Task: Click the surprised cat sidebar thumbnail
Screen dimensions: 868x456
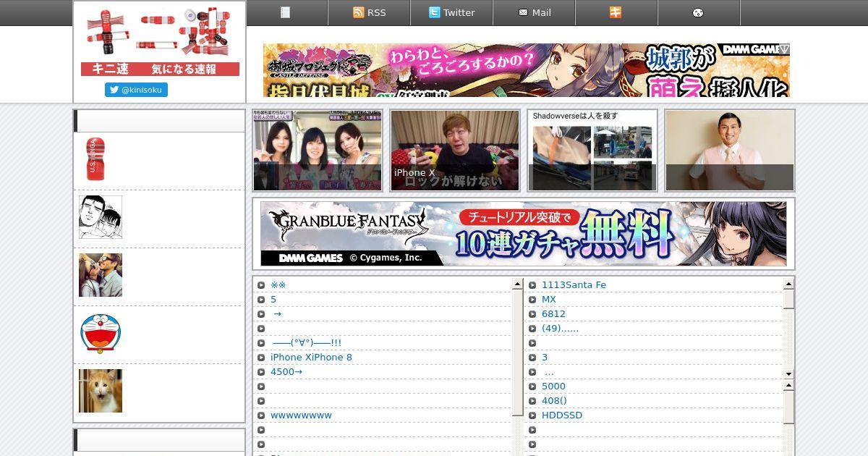Action: coord(101,391)
